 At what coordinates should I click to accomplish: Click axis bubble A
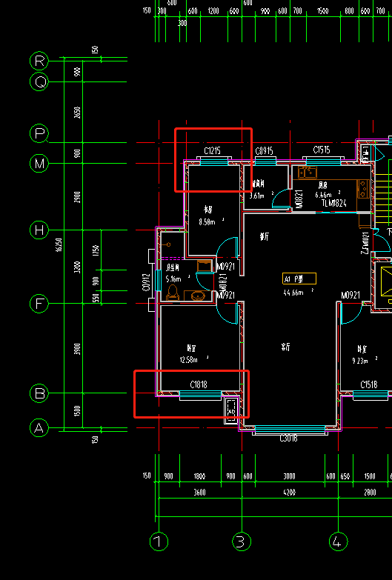click(x=39, y=428)
